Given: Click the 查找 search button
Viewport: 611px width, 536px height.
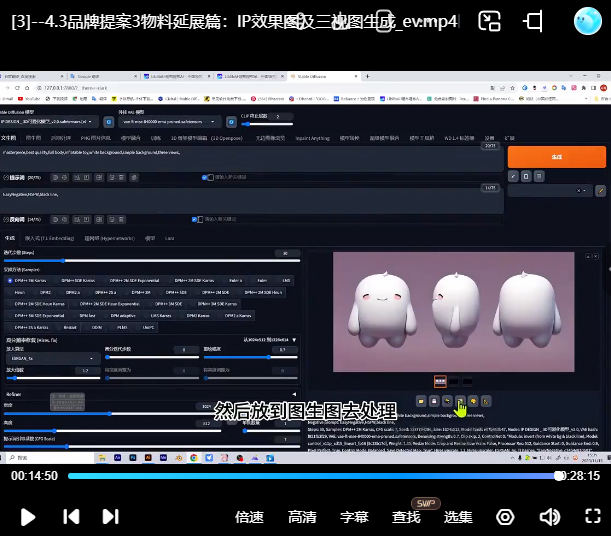Looking at the screenshot, I should click(406, 517).
